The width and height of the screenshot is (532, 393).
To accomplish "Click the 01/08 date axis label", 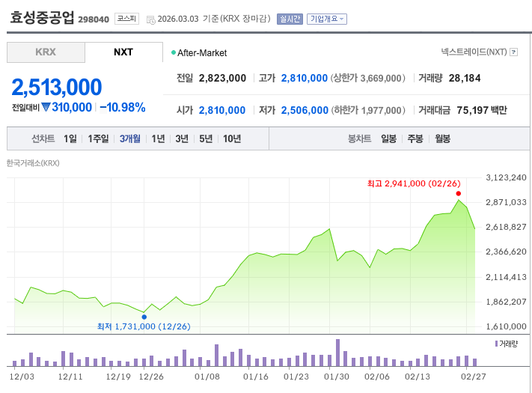I will pyautogui.click(x=207, y=377).
